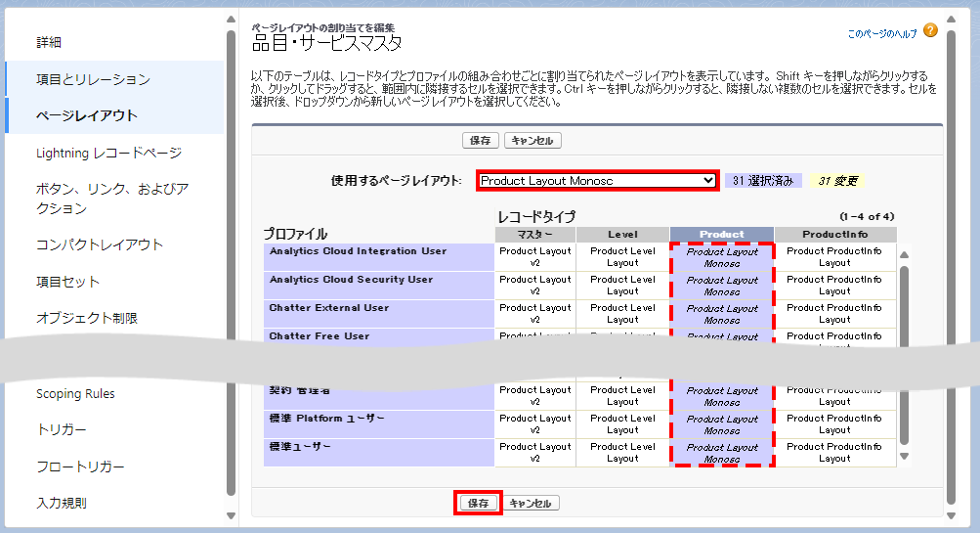This screenshot has width=980, height=533.
Task: Open the 詳細 sidebar item
Action: (49, 42)
